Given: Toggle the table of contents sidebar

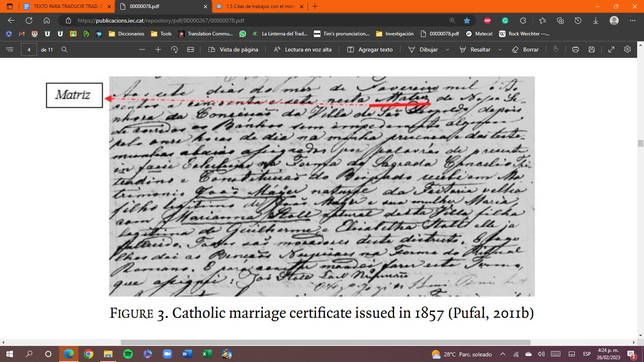Looking at the screenshot, I should pos(10,49).
